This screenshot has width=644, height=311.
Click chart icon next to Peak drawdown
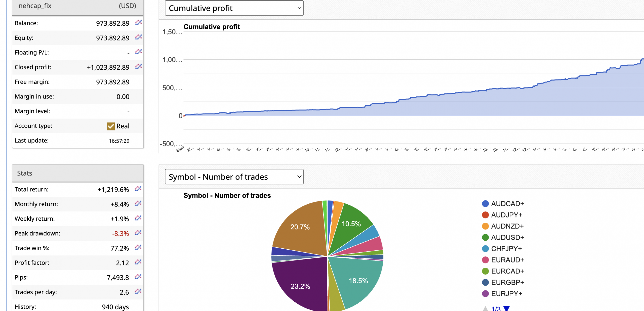[138, 233]
